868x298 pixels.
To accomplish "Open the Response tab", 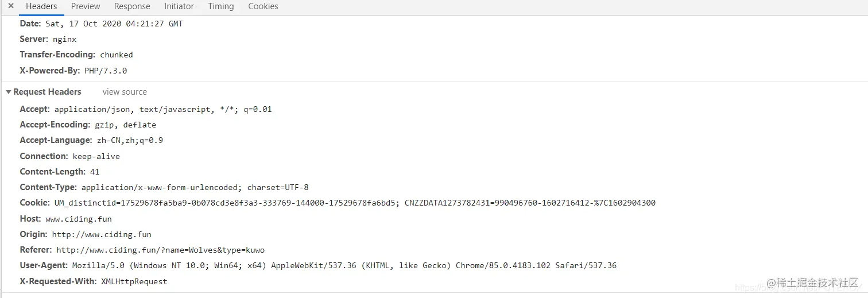I will (x=132, y=6).
